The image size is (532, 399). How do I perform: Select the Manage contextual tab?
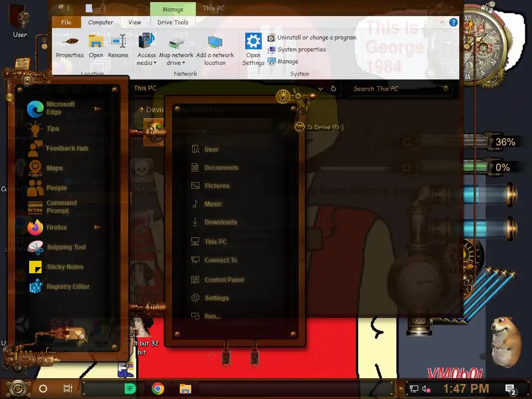[173, 9]
